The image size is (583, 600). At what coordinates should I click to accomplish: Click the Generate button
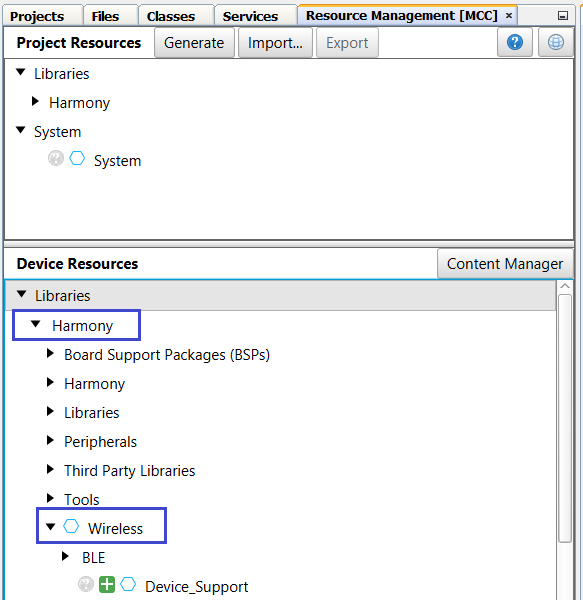coord(194,43)
